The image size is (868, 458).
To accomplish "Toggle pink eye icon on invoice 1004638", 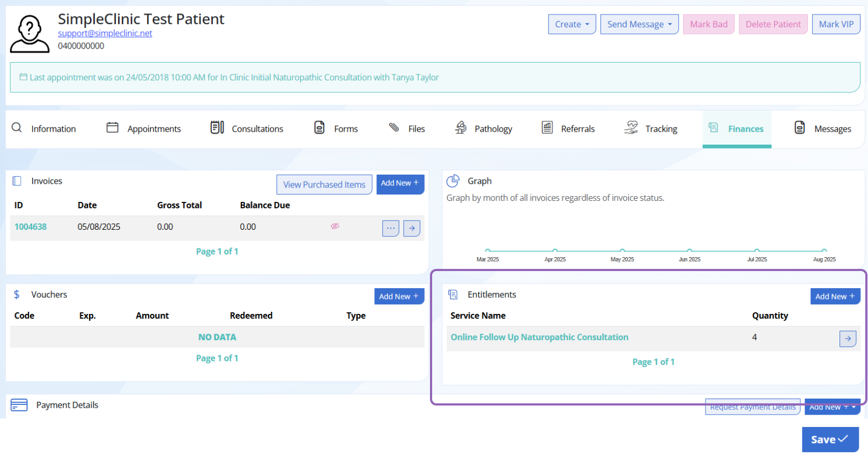I will click(x=335, y=226).
